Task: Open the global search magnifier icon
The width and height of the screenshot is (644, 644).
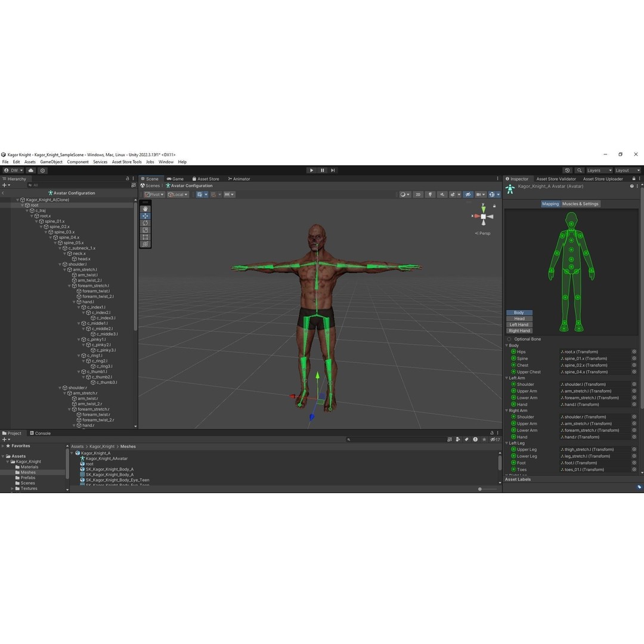Action: point(579,171)
